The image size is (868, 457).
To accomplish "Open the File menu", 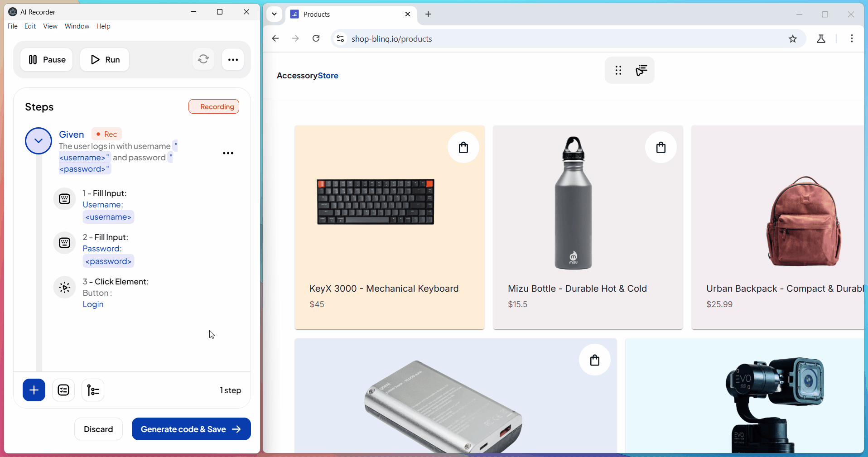I will point(12,26).
